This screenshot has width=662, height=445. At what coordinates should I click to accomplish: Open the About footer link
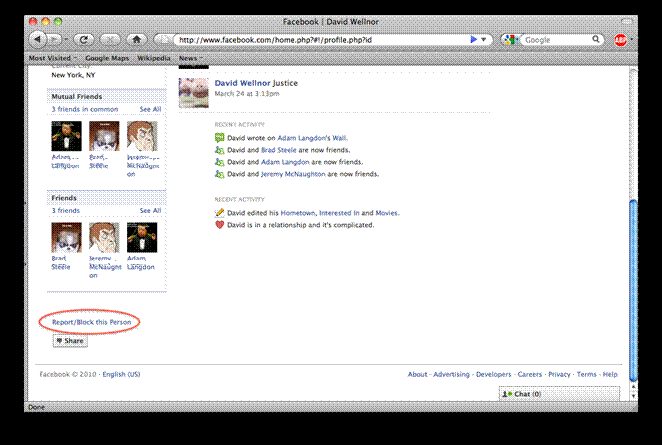417,374
